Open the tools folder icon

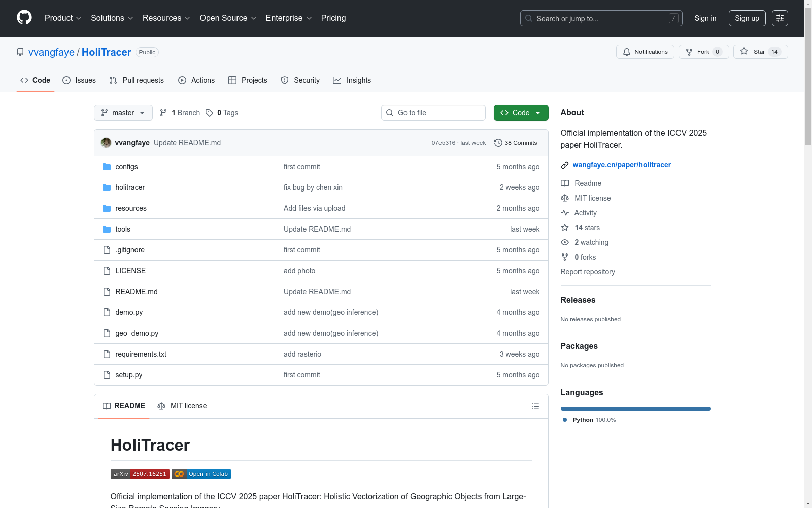107,229
